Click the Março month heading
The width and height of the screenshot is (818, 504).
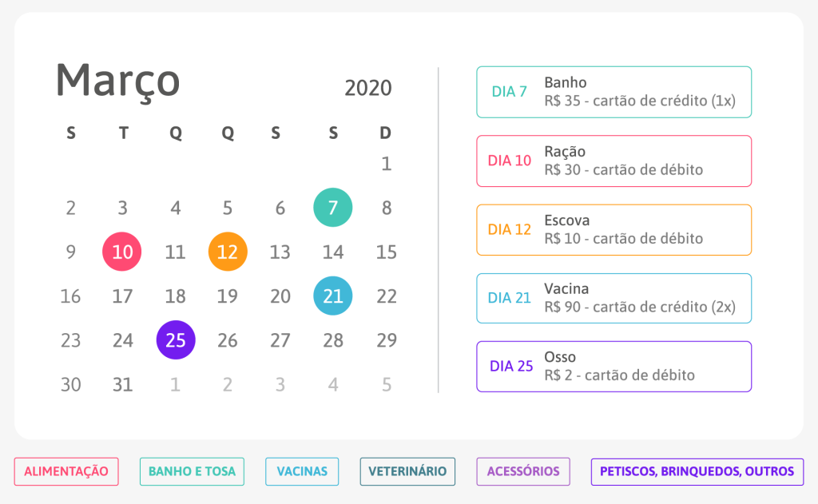point(118,81)
